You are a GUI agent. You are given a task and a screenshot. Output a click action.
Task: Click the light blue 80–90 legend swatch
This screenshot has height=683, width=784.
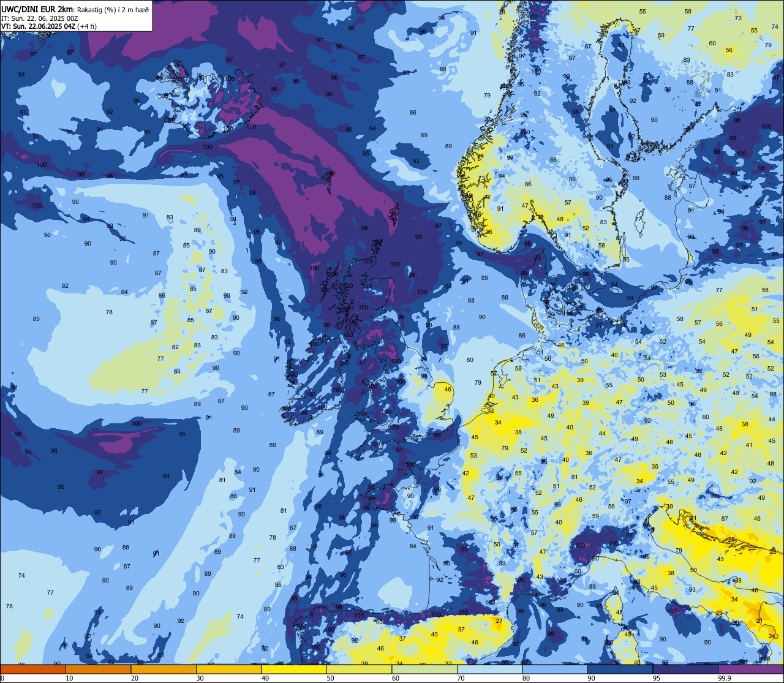(555, 669)
